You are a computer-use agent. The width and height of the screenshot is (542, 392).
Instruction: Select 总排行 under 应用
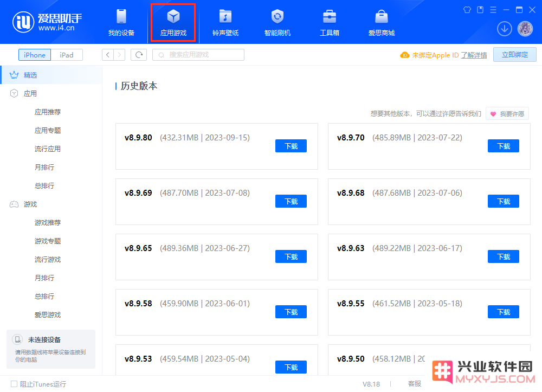click(x=44, y=185)
